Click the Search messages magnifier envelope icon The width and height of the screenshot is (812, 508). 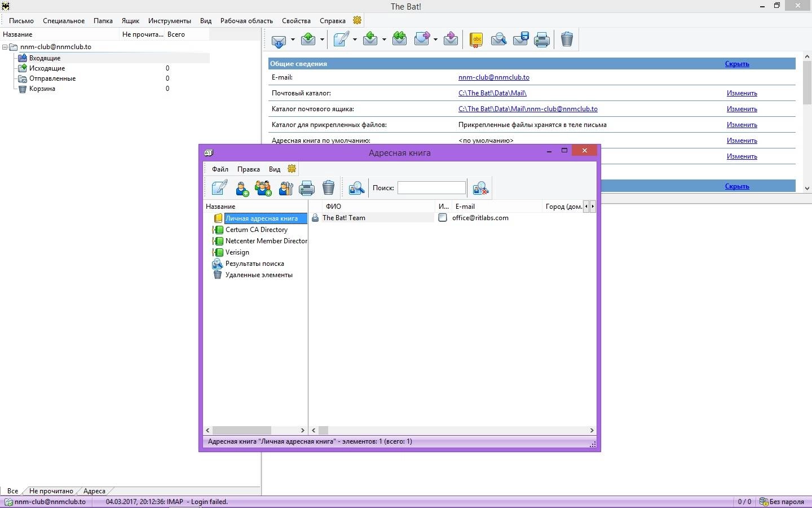pos(498,40)
